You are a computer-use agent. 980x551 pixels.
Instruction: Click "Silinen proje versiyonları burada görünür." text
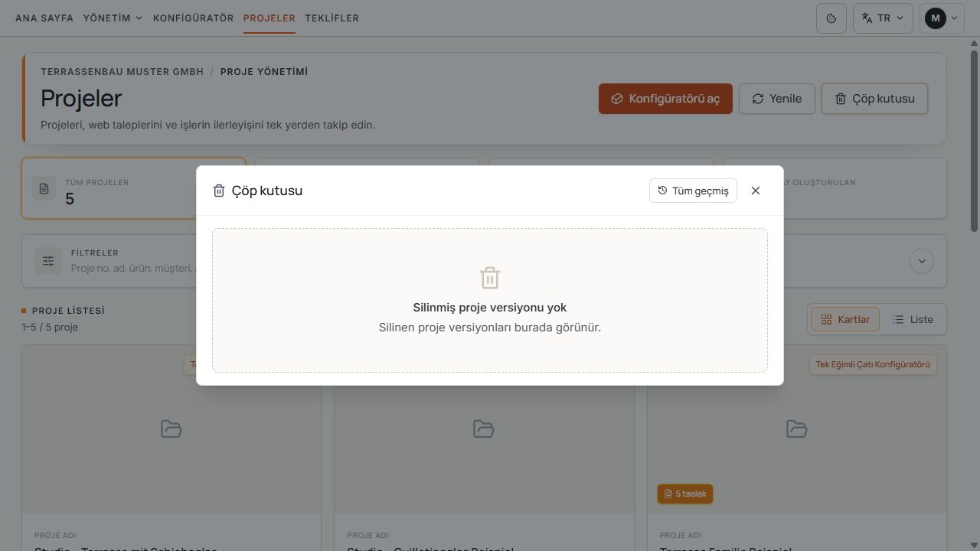coord(490,328)
